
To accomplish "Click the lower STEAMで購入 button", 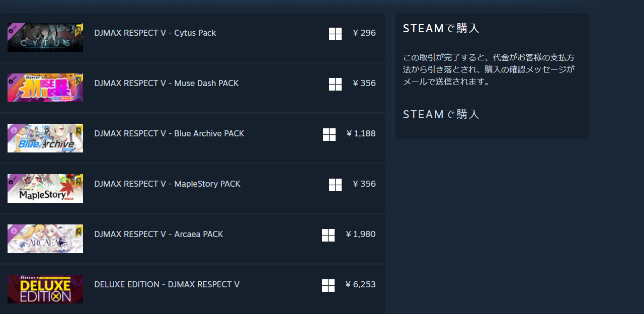I will coord(441,114).
